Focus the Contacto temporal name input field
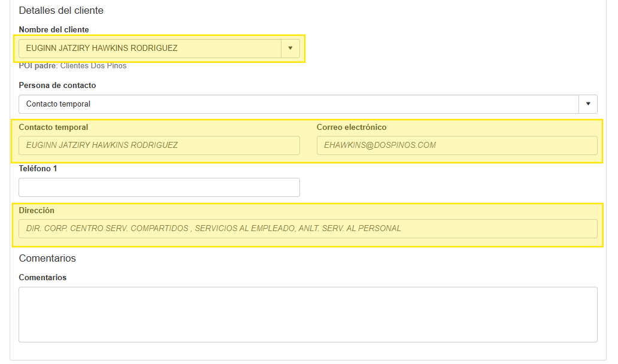Screen dimensions: 618x364 pyautogui.click(x=159, y=145)
